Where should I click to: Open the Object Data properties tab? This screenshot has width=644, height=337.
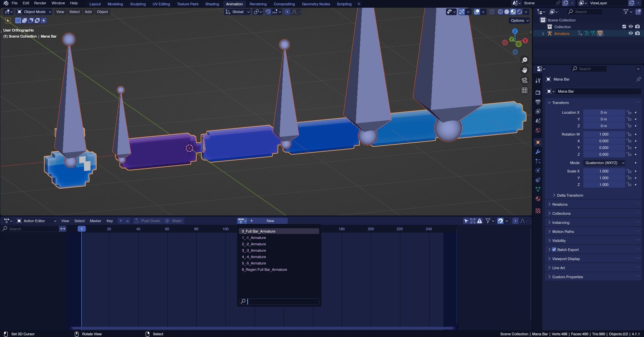coord(538,189)
